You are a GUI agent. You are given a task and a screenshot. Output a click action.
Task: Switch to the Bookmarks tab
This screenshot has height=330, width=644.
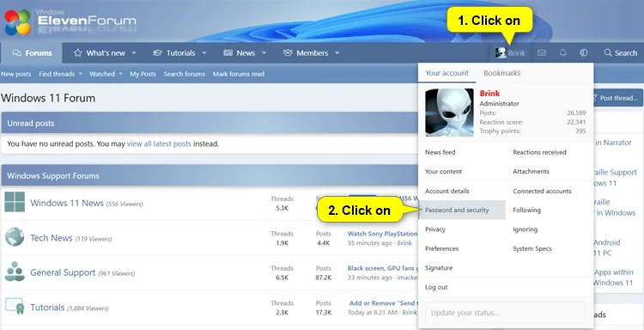(502, 73)
